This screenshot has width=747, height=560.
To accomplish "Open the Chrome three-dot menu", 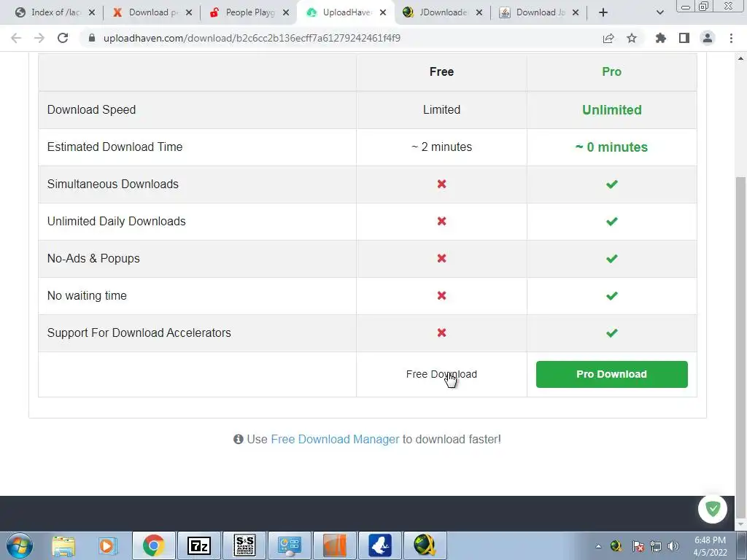I will 731,38.
